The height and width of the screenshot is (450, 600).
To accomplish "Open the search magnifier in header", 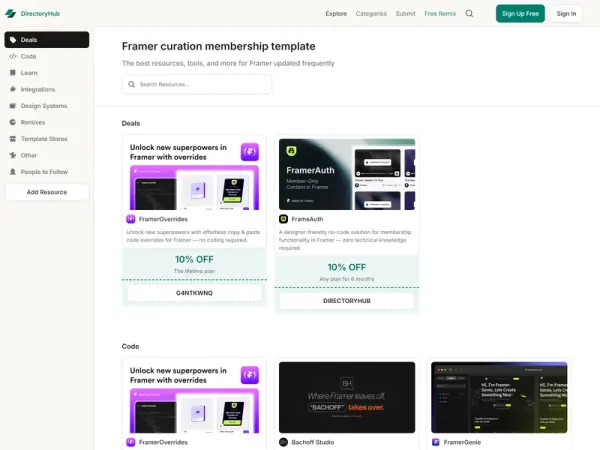I will click(469, 14).
